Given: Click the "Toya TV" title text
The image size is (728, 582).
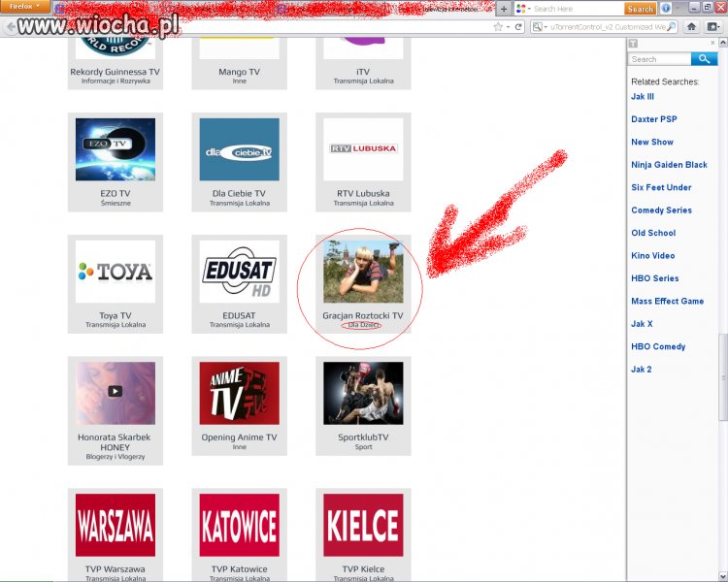Looking at the screenshot, I should pyautogui.click(x=116, y=315).
